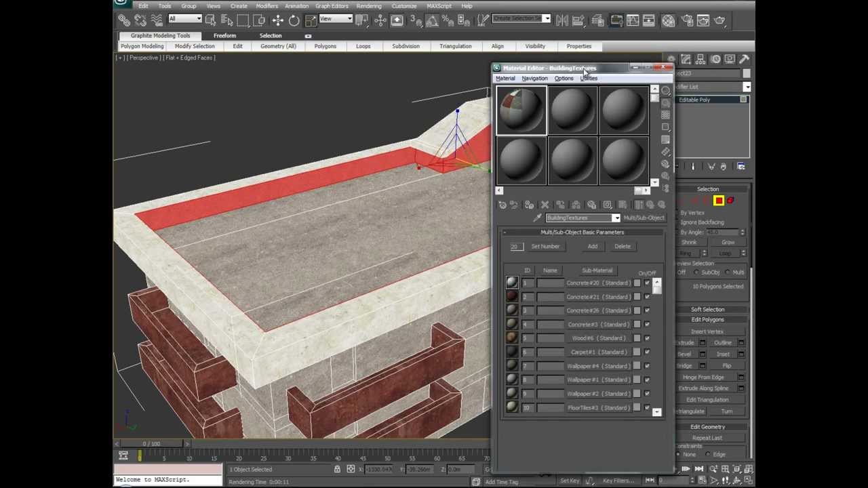
Task: Click the Add sub-material button
Action: pyautogui.click(x=592, y=247)
